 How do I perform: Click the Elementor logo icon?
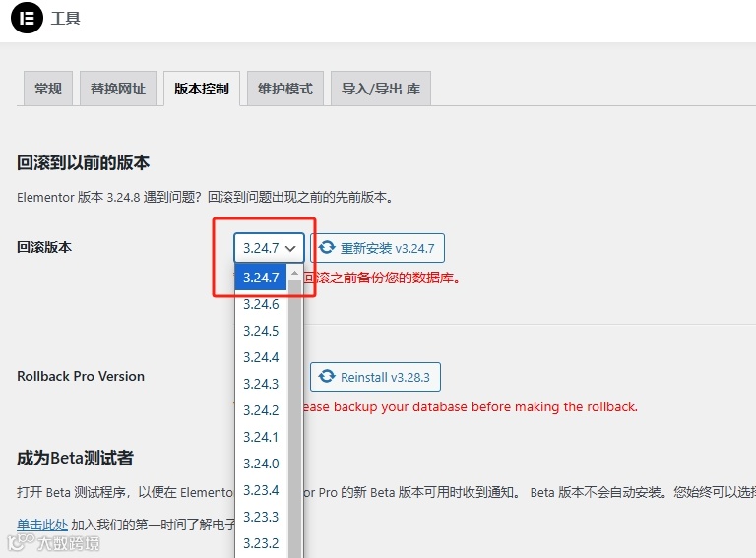coord(27,18)
